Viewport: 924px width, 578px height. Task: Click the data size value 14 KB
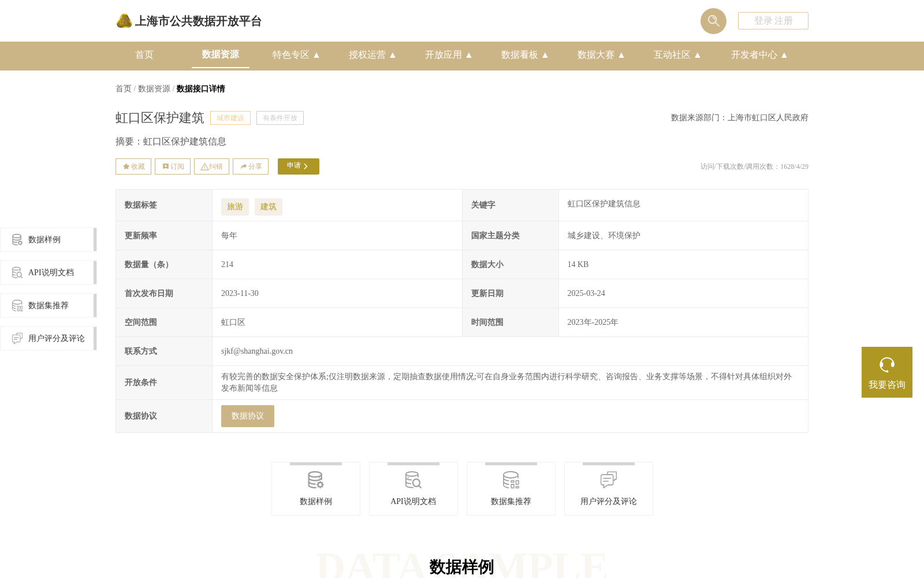[578, 265]
